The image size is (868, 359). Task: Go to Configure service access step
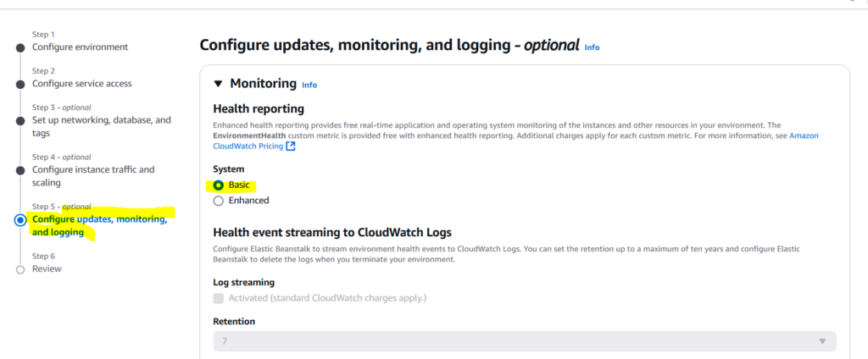point(81,84)
